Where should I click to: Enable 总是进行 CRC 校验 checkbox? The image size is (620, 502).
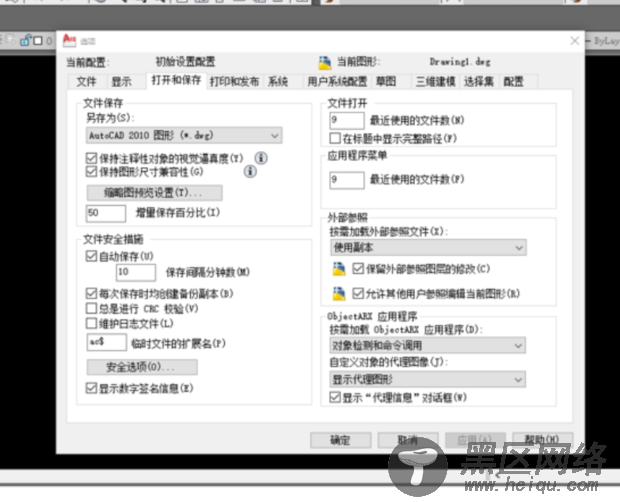(x=91, y=308)
